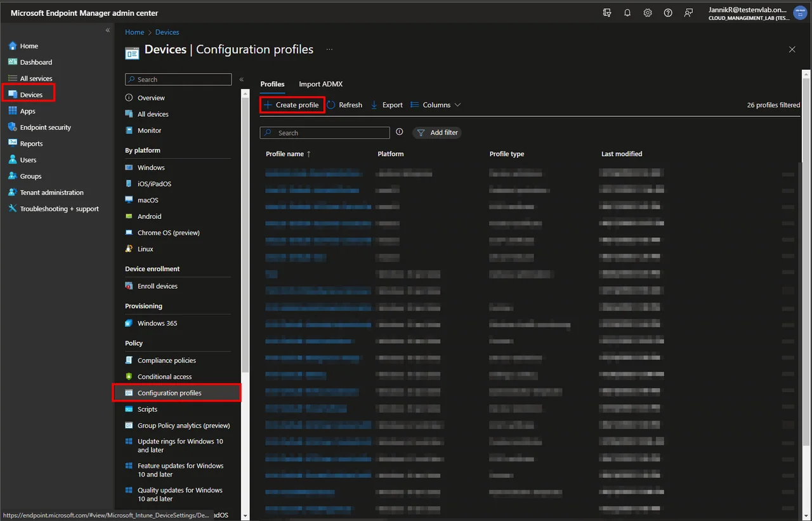Screen dimensions: 812x521
Task: Open the Columns dropdown
Action: click(x=436, y=105)
